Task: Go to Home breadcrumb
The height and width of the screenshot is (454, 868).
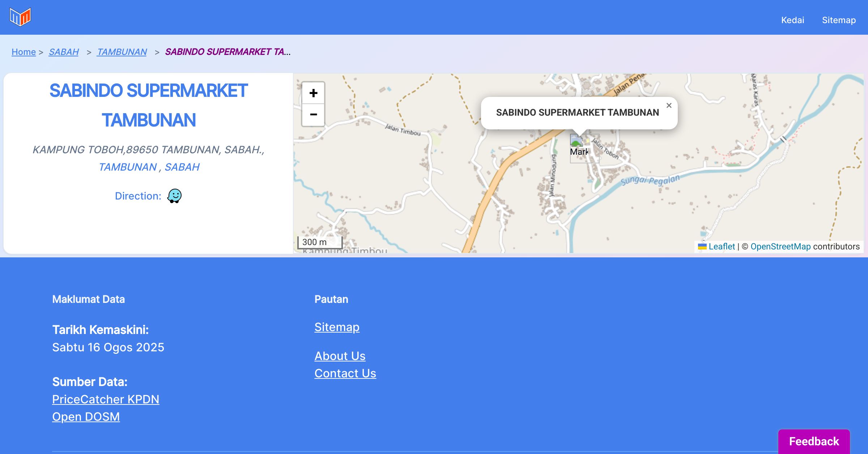Action: click(x=24, y=52)
